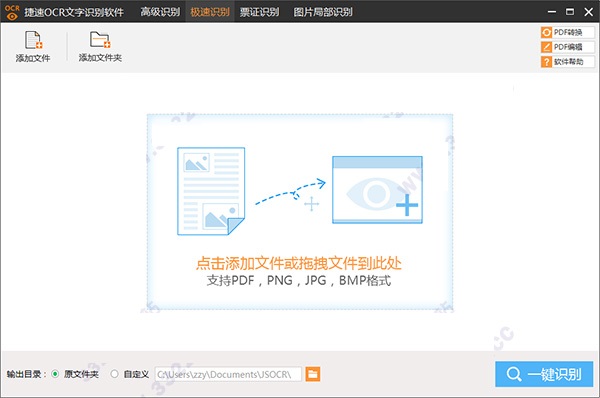This screenshot has width=600, height=398.
Task: Click the output directory path field
Action: [228, 374]
